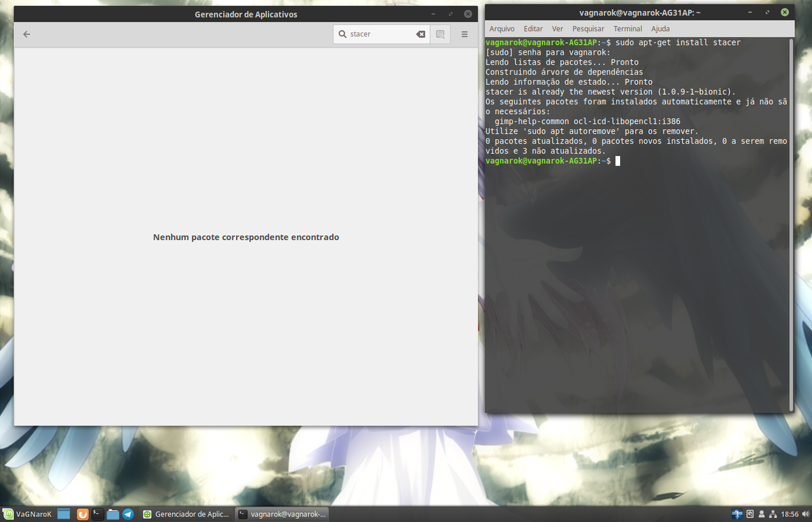Open the clock showing 18:56

790,514
